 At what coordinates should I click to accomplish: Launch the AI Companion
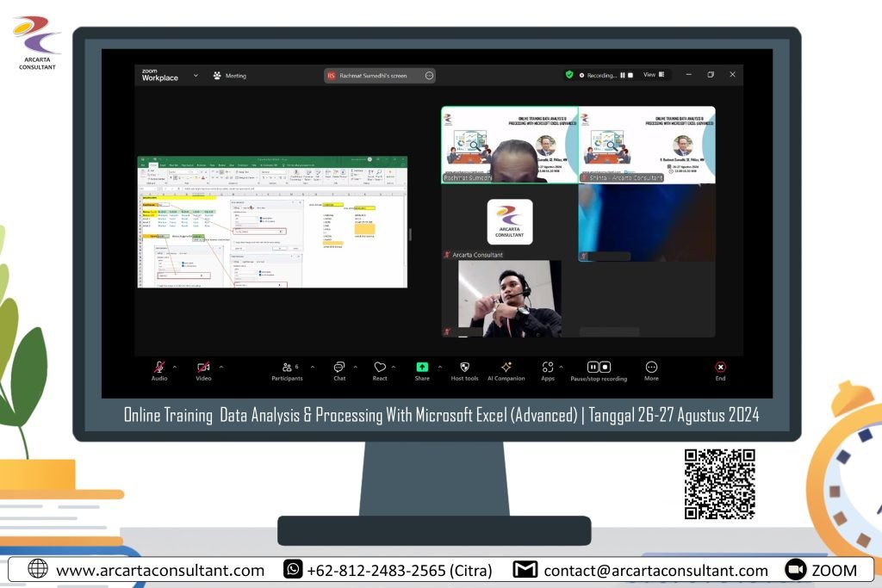(506, 367)
